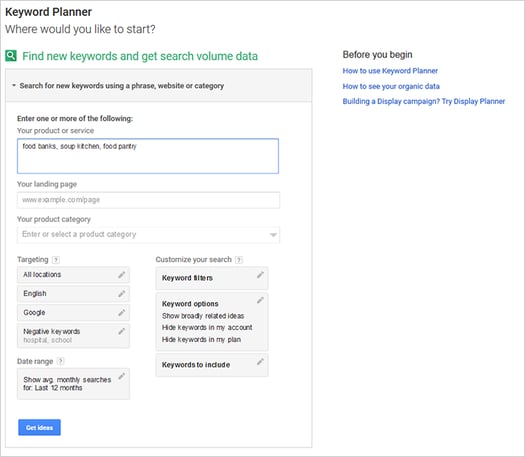Image resolution: width=525 pixels, height=457 pixels.
Task: Open the product category dropdown arrow
Action: click(x=273, y=235)
